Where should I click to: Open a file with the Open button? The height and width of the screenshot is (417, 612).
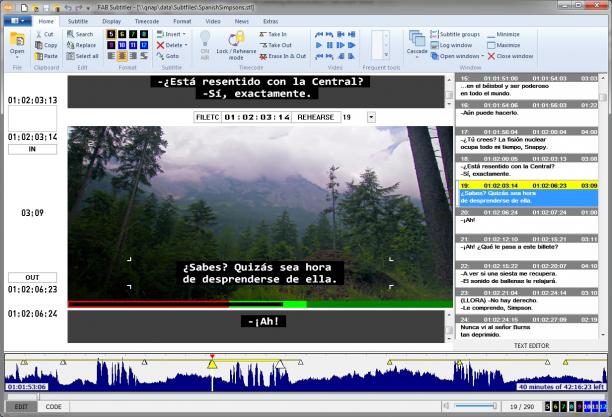[17, 44]
